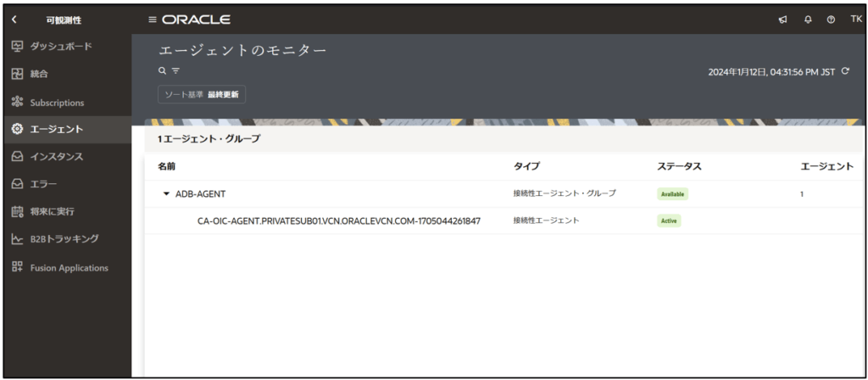Image resolution: width=868 pixels, height=380 pixels.
Task: Click the search magnifier icon
Action: [x=162, y=71]
